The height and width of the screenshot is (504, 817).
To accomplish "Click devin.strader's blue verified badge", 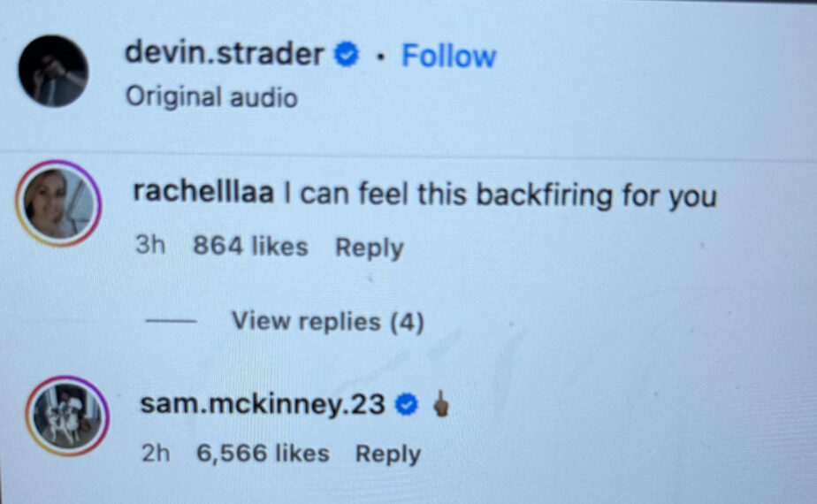I will point(347,55).
